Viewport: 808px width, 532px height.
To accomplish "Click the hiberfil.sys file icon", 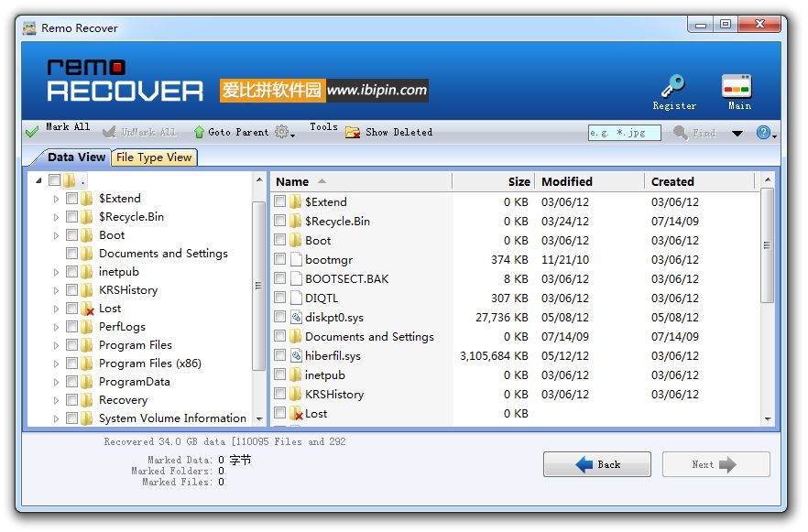I will point(296,355).
